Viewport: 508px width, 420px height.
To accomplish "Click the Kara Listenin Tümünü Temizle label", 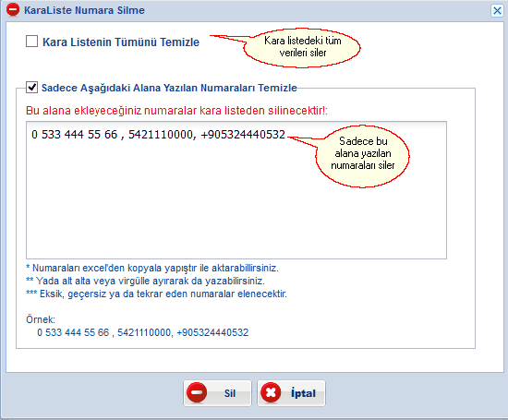I will pyautogui.click(x=121, y=42).
